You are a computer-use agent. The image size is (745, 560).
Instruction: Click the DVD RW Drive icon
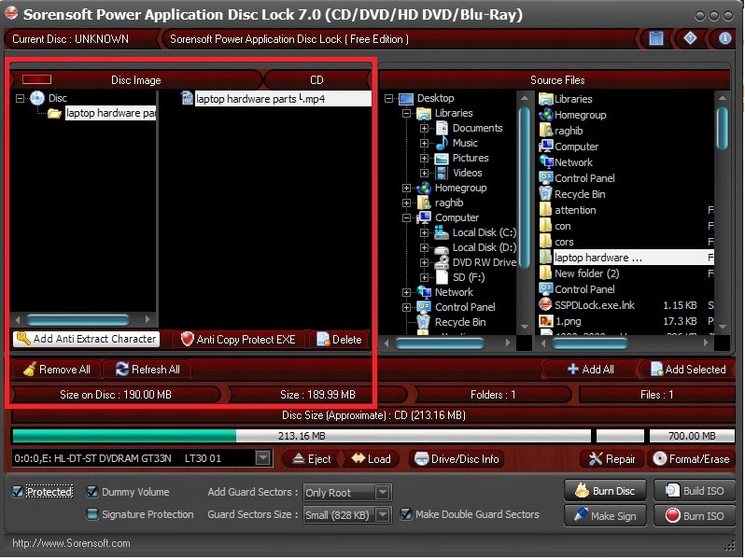pyautogui.click(x=442, y=262)
